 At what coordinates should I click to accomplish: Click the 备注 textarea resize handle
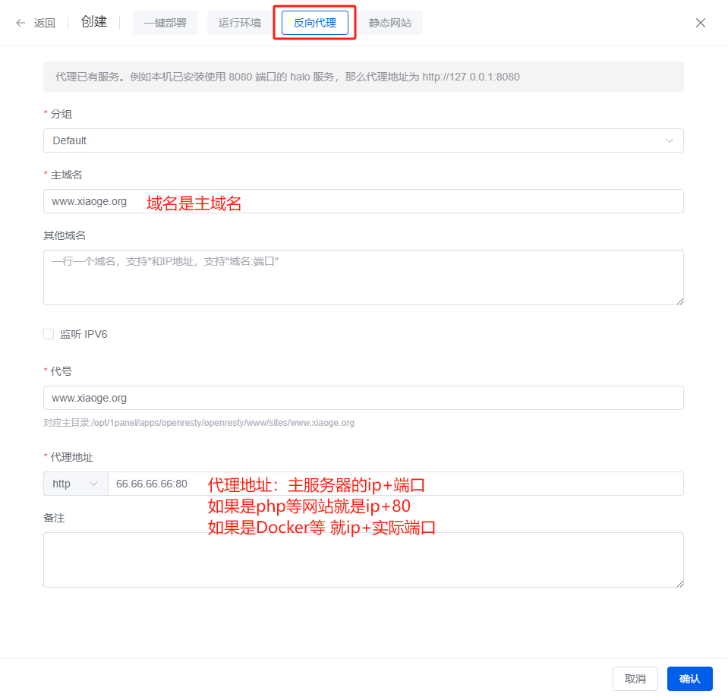679,583
